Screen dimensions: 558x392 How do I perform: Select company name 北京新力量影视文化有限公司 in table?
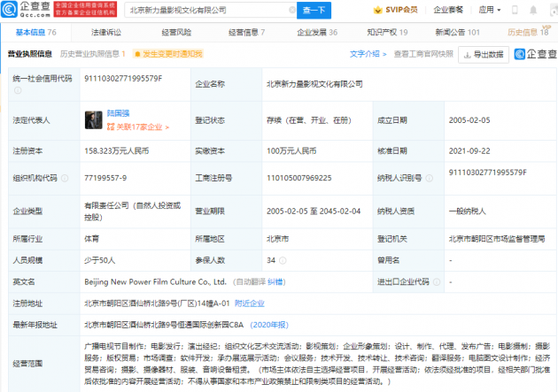(x=314, y=84)
